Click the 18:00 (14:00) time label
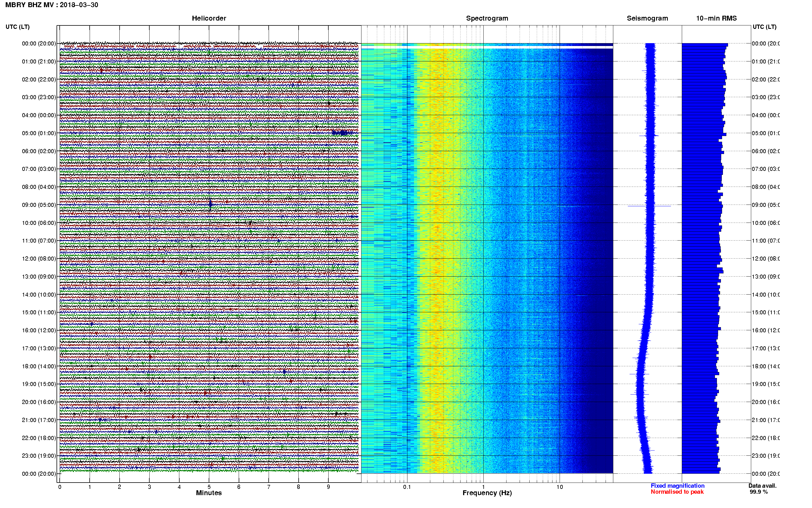The image size is (812, 508). [39, 366]
